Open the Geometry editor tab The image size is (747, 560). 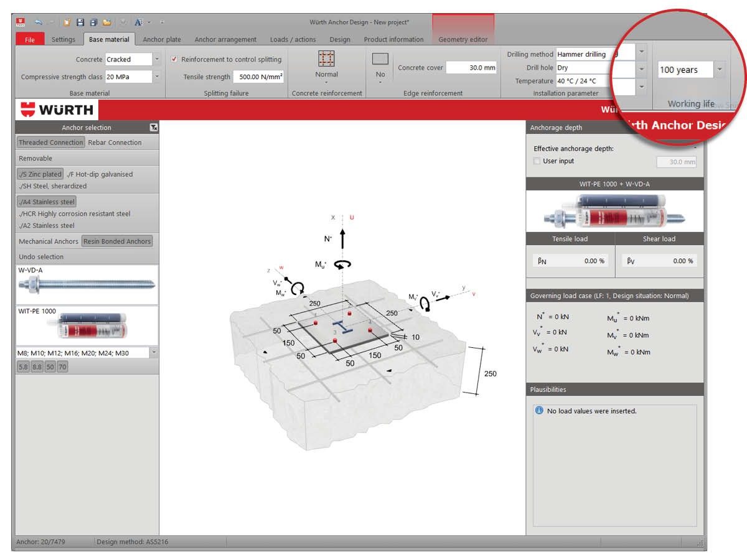463,39
